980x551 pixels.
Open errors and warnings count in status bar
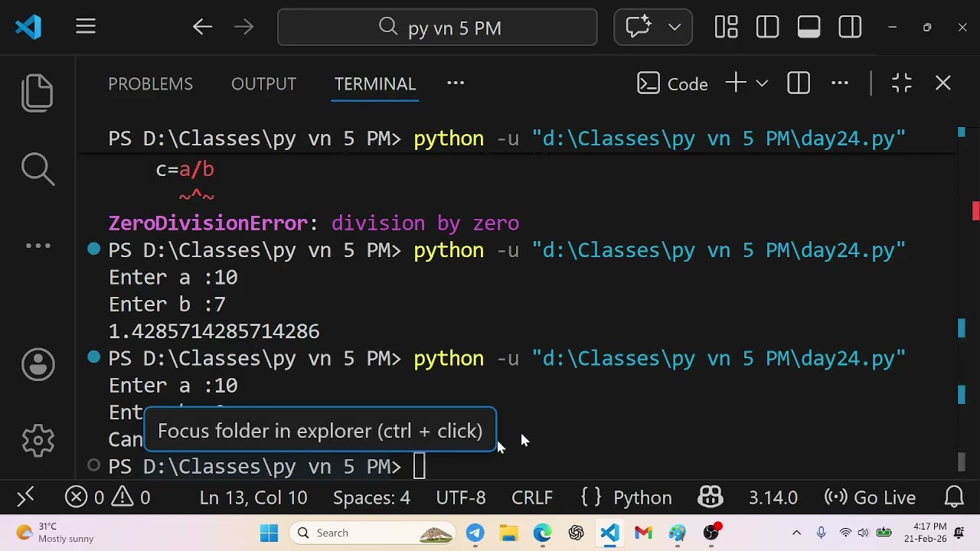click(108, 497)
